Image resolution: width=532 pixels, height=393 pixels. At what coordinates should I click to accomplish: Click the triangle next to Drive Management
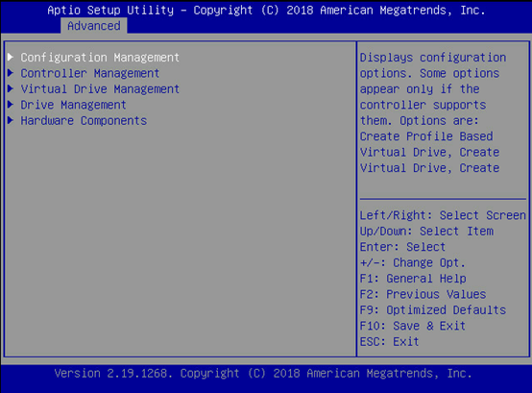(11, 104)
